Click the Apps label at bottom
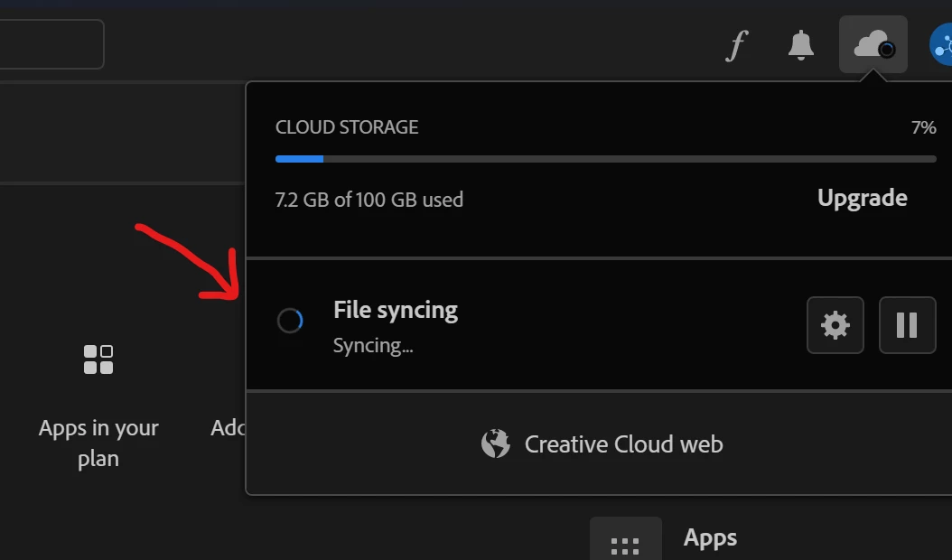The width and height of the screenshot is (952, 560). (x=710, y=538)
